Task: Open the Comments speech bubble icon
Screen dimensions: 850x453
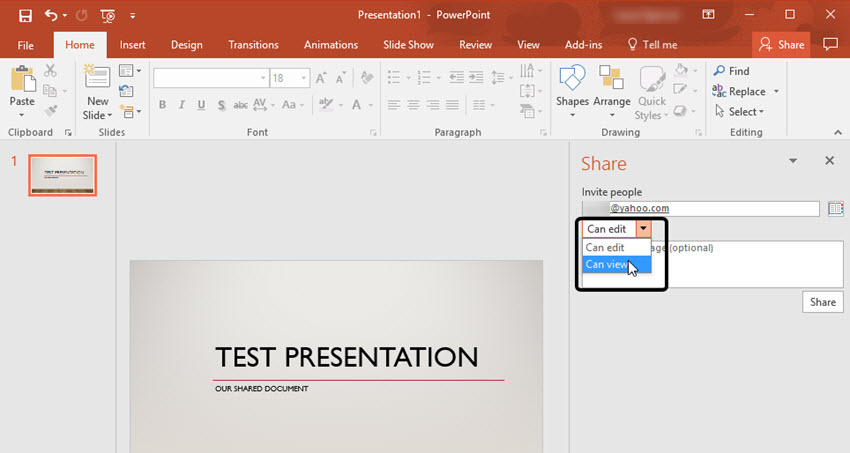Action: (x=830, y=44)
